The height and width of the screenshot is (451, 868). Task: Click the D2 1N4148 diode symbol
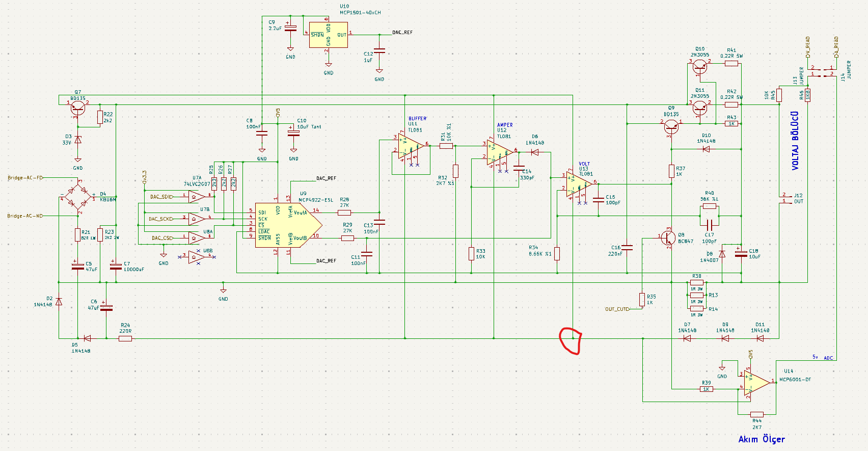[x=59, y=302]
